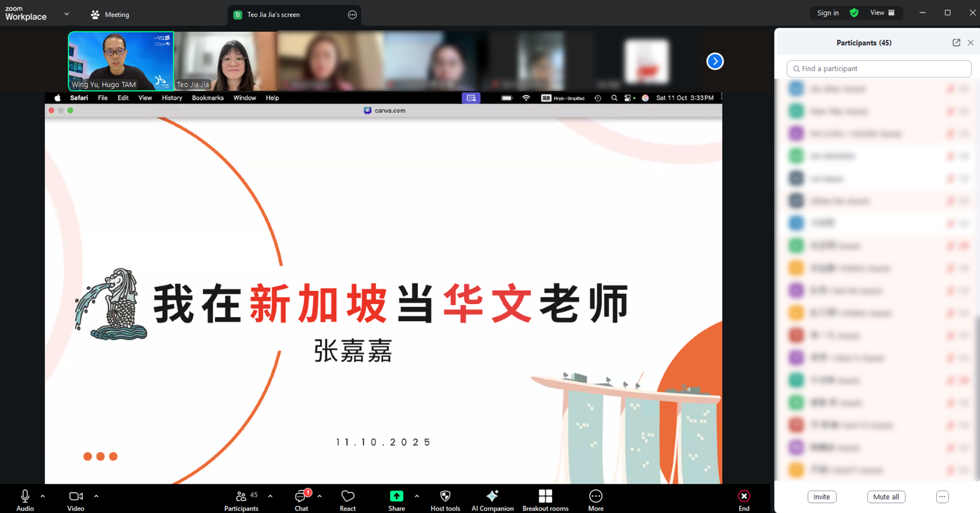Viewport: 980px width, 513px height.
Task: Toggle the microphone Audio button
Action: [x=25, y=496]
